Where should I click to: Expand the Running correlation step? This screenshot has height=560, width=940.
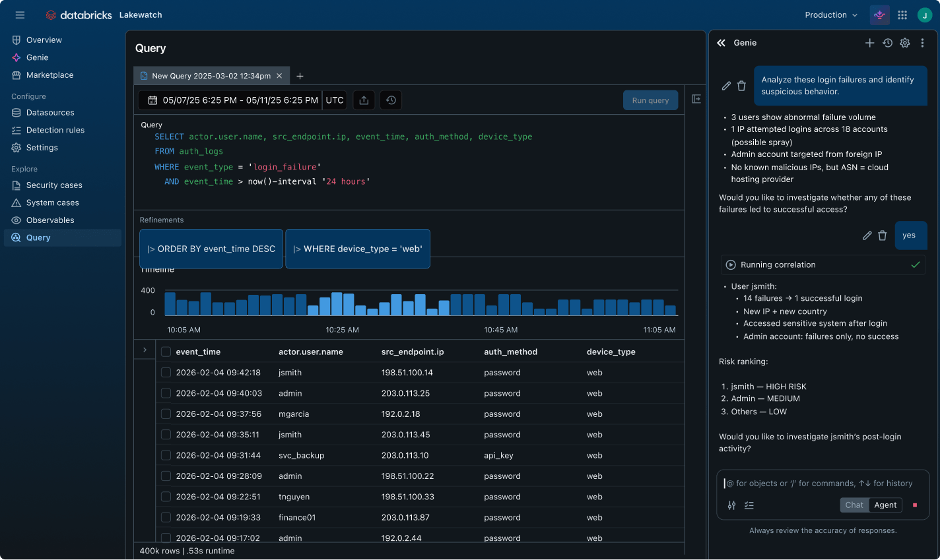click(731, 264)
